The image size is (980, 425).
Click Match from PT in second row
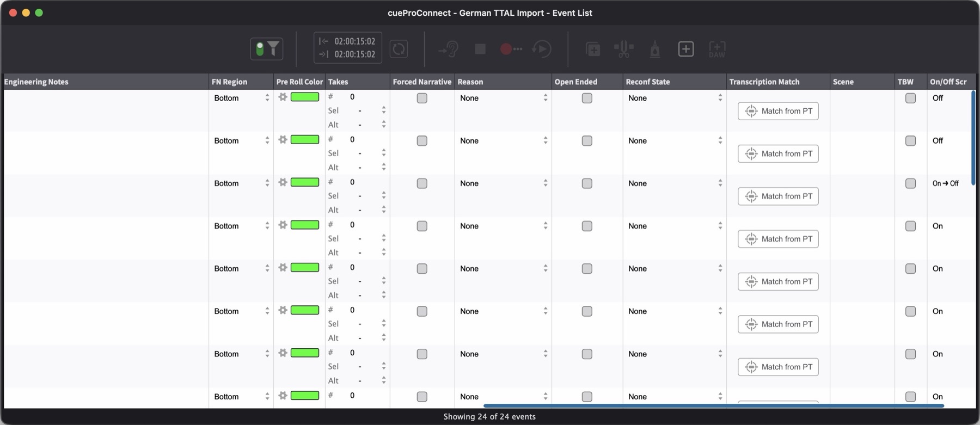778,154
